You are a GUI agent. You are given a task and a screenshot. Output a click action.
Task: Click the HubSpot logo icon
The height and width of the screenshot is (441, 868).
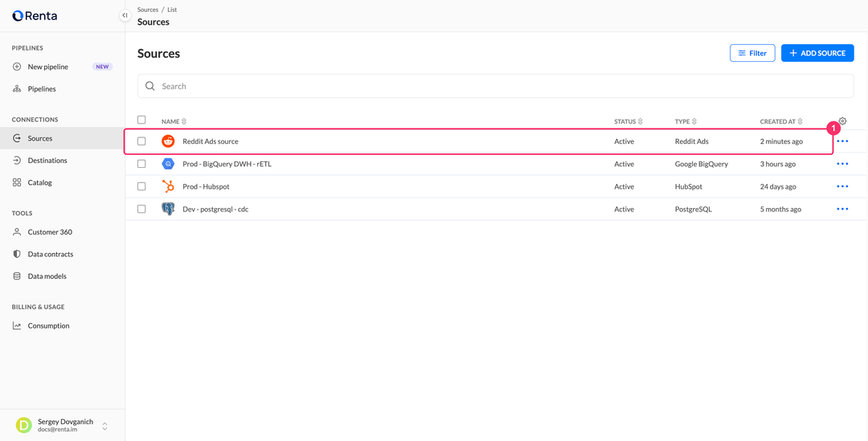pos(168,186)
